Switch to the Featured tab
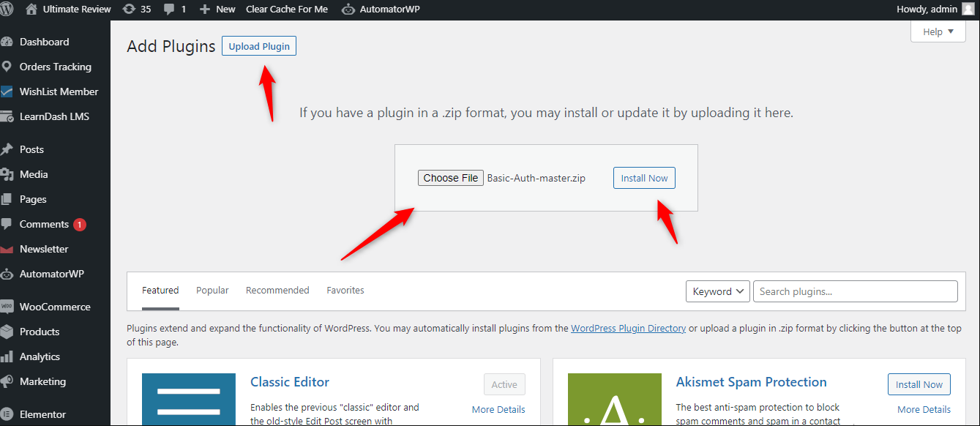 coord(160,291)
